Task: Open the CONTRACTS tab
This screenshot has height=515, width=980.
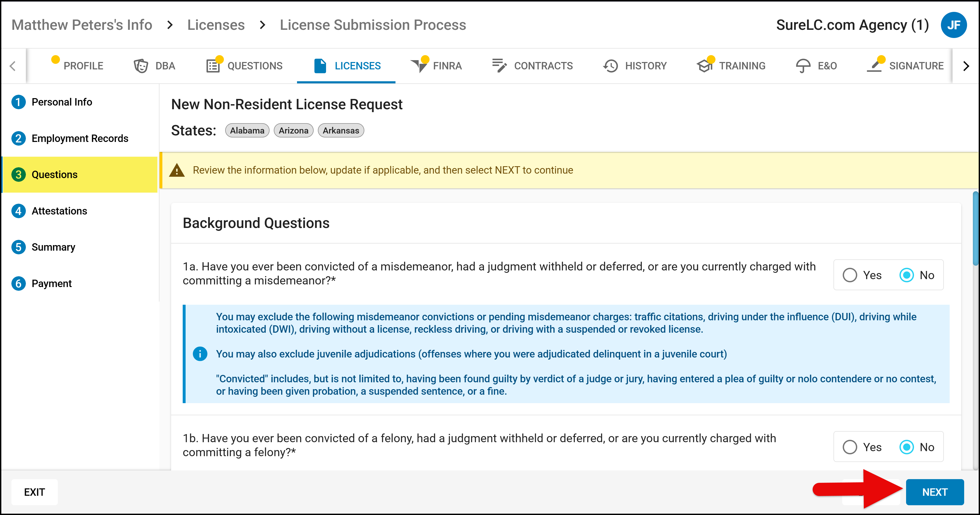Action: tap(532, 66)
